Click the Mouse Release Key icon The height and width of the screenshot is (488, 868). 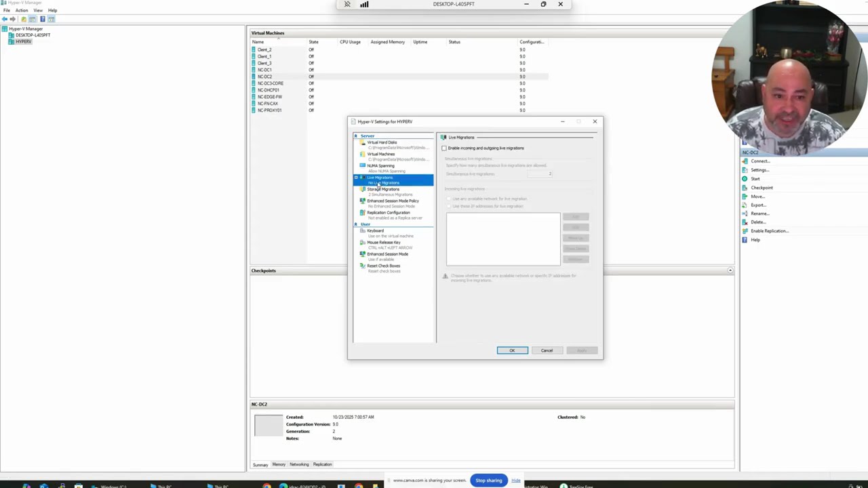point(363,242)
